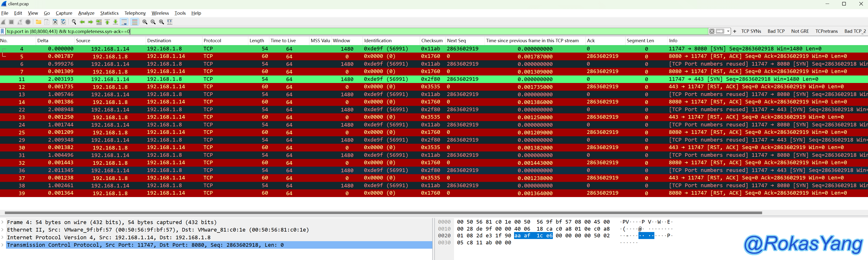Image resolution: width=868 pixels, height=260 pixels.
Task: Open the Statistics menu
Action: 109,13
